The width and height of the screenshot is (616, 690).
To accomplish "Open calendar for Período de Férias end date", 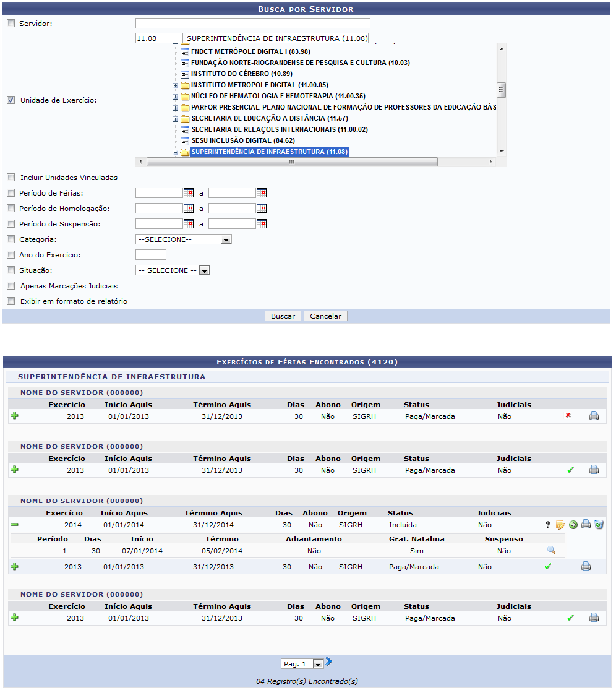I will click(261, 192).
